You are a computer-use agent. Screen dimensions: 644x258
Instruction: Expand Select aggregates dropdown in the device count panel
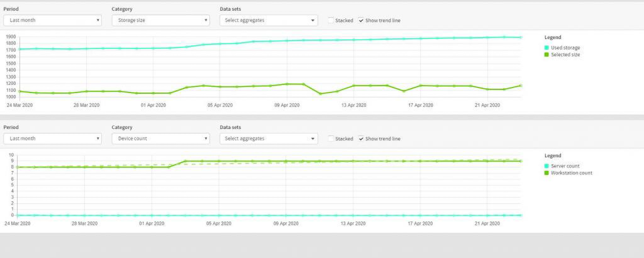tap(268, 138)
